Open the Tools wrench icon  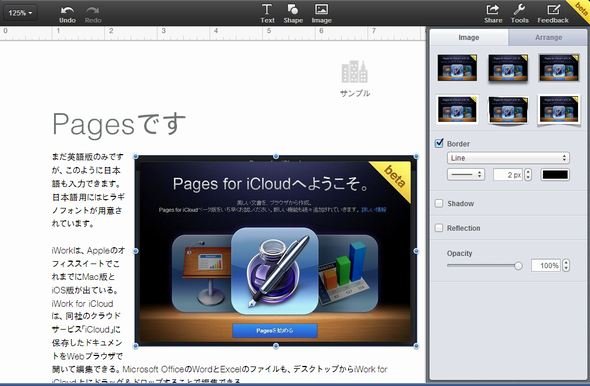519,9
